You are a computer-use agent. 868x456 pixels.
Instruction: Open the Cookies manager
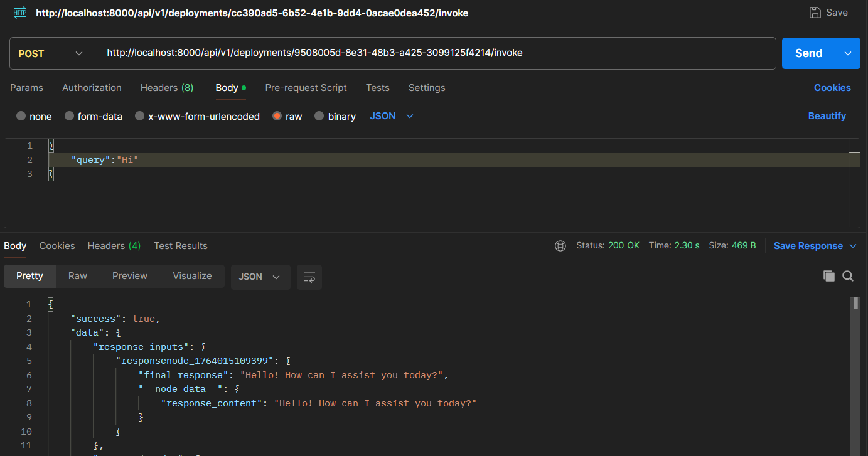tap(832, 87)
